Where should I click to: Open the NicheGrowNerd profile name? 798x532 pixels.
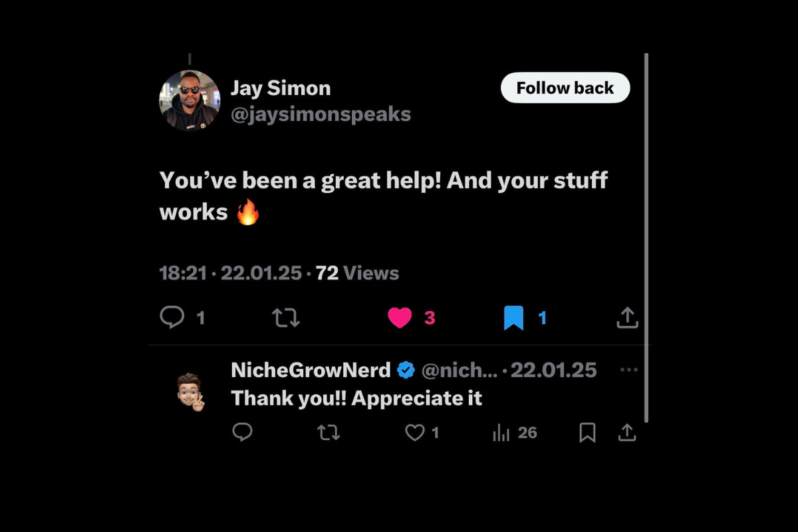(311, 370)
